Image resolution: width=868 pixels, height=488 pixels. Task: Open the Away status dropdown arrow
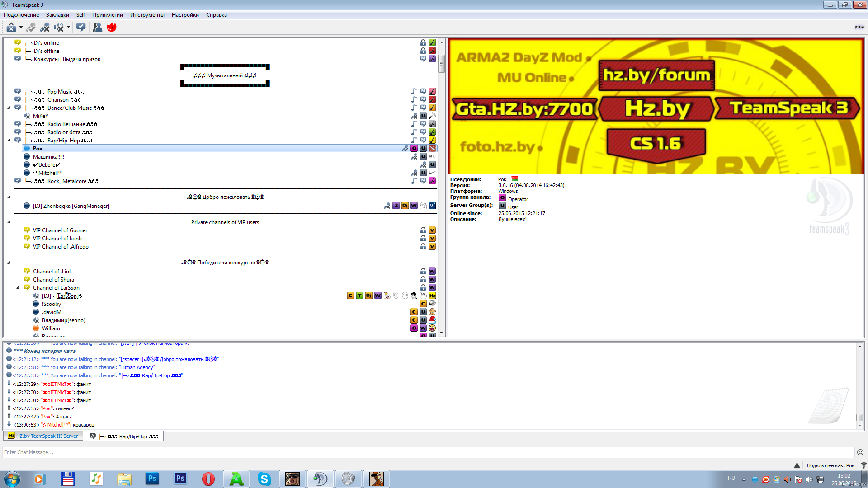[x=21, y=28]
